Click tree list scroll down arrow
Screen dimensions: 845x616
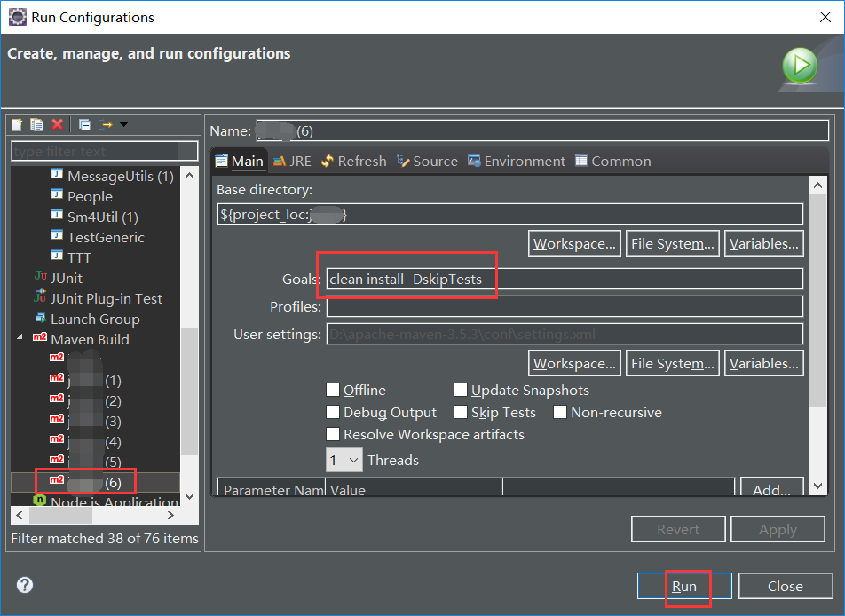pyautogui.click(x=189, y=496)
